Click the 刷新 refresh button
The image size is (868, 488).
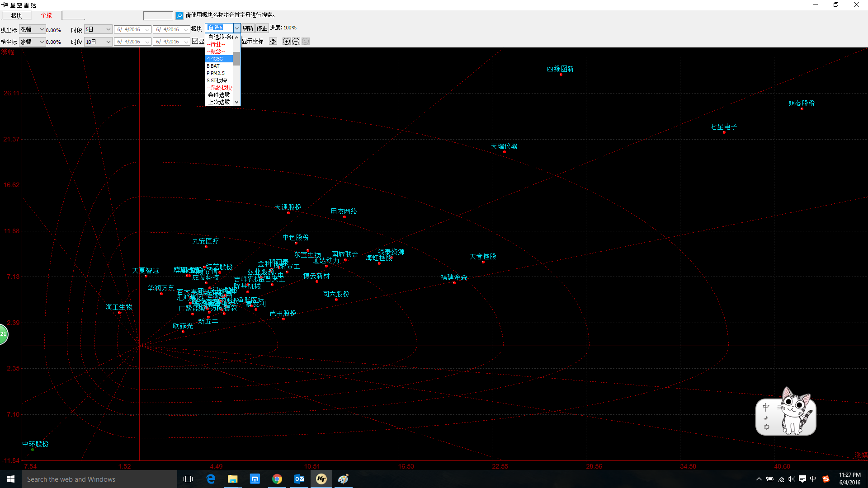point(248,28)
